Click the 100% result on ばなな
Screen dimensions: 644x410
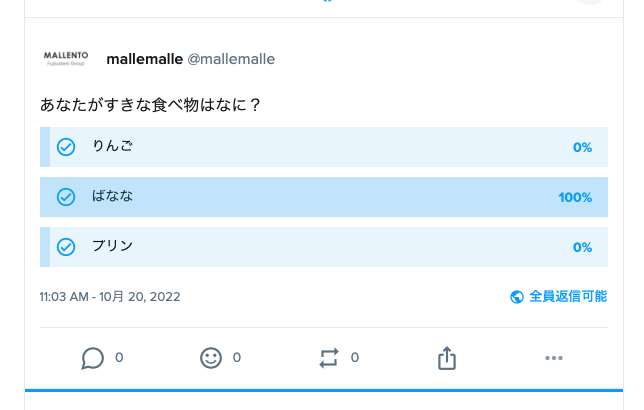[575, 197]
